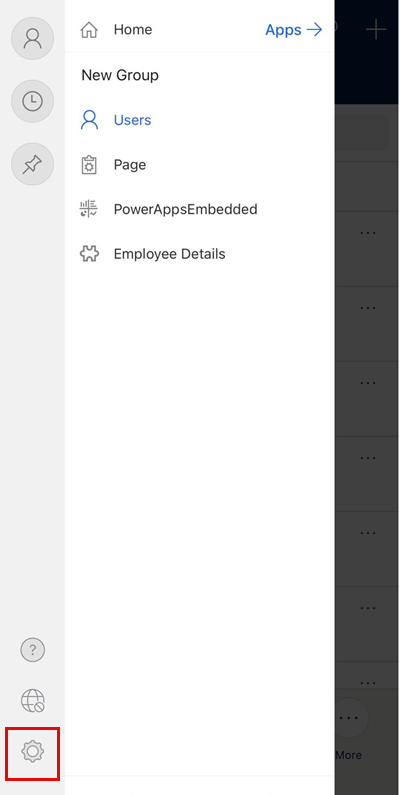Tap the Employee Details puzzle icon
This screenshot has width=400, height=795.
[x=89, y=254]
